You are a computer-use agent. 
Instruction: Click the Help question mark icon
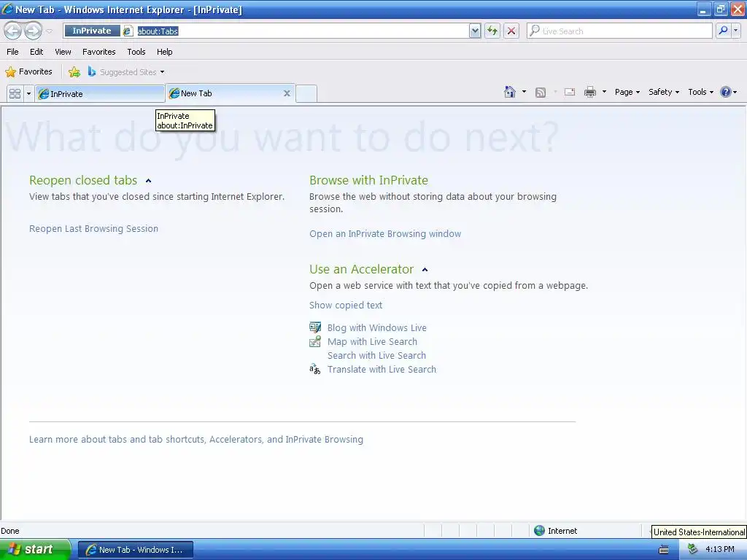point(726,92)
